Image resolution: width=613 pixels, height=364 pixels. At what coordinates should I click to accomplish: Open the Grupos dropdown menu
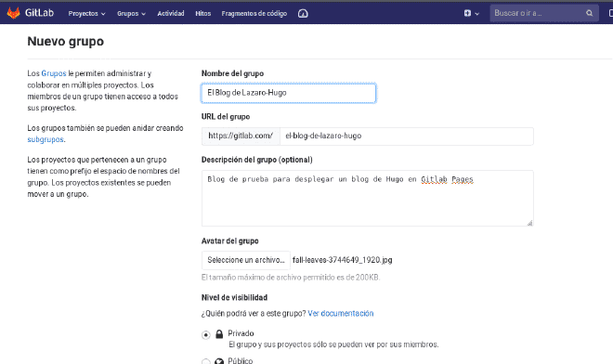pos(131,13)
